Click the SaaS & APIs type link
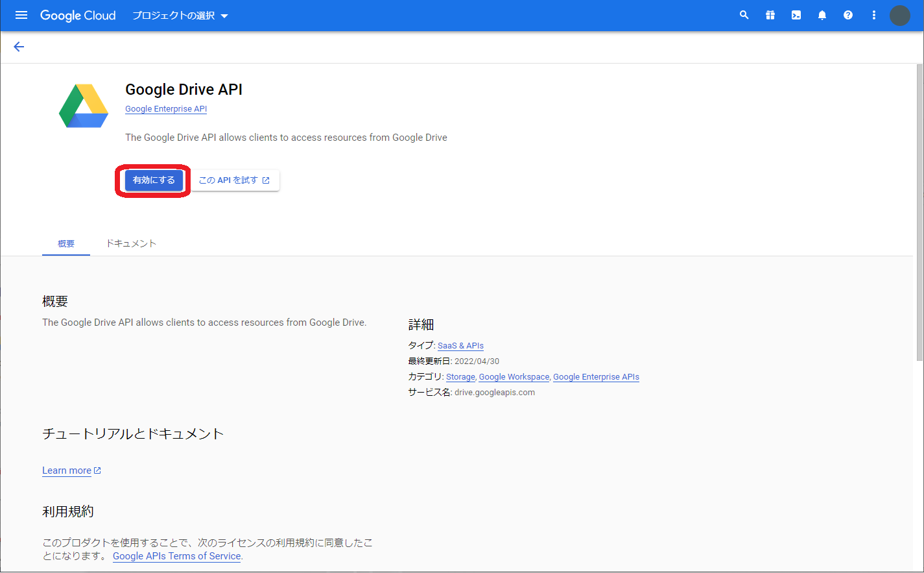 (460, 345)
